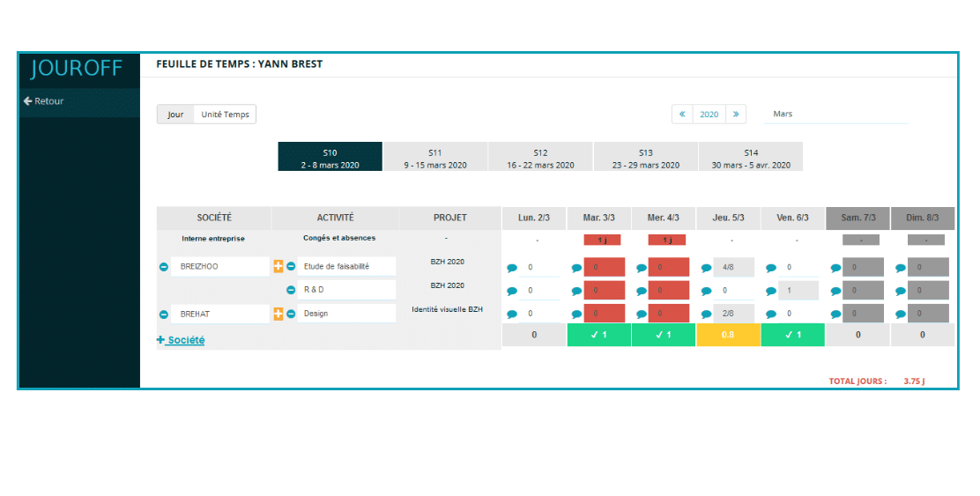Screen dimensions: 980x496
Task: Click the Retour back arrow icon
Action: coord(27,100)
